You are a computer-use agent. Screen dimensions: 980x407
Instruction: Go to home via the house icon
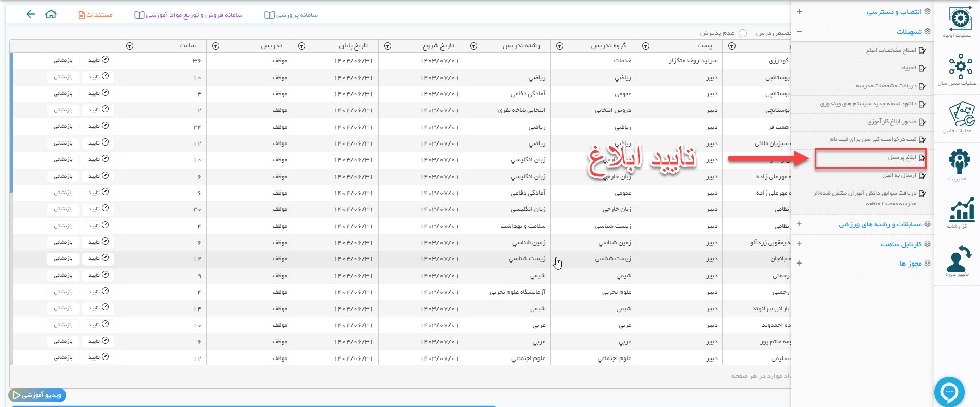(51, 14)
